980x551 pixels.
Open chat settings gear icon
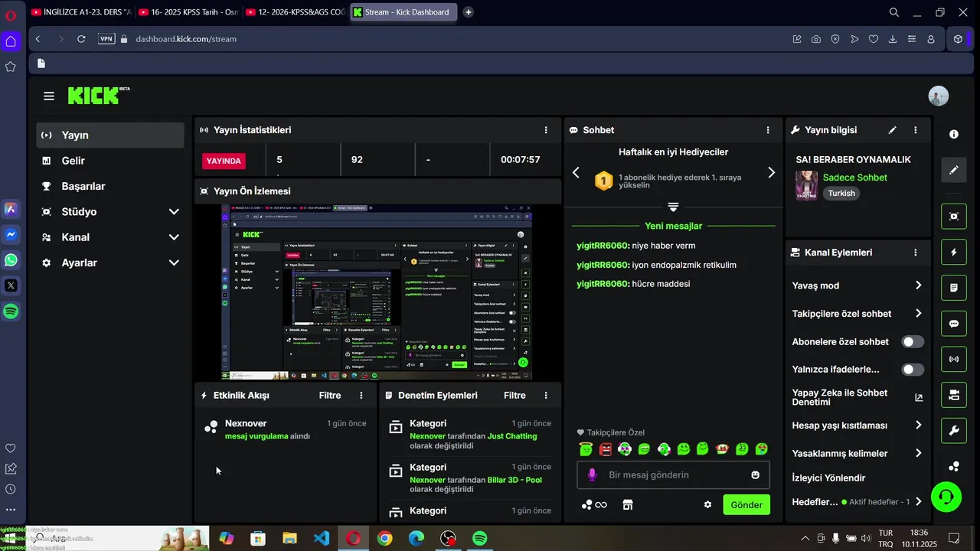(708, 505)
